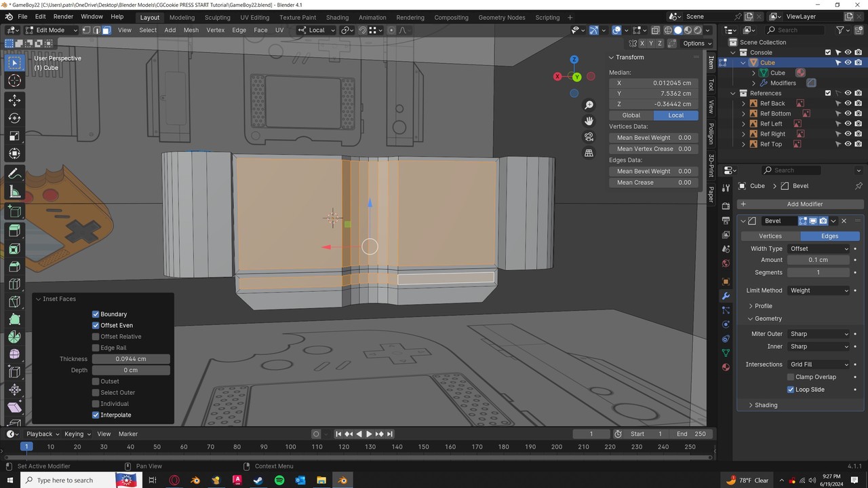Open the Width Type dropdown
Viewport: 868px width, 488px height.
(x=818, y=248)
